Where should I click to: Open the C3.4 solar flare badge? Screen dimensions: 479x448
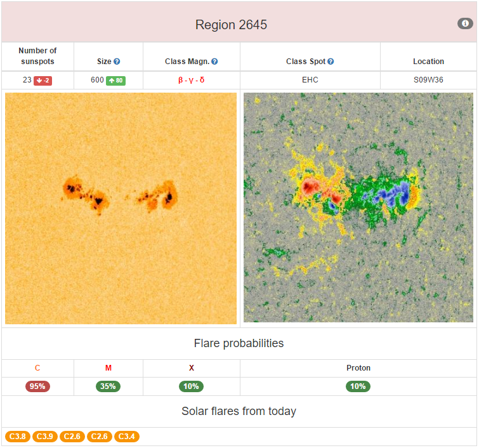pyautogui.click(x=126, y=437)
